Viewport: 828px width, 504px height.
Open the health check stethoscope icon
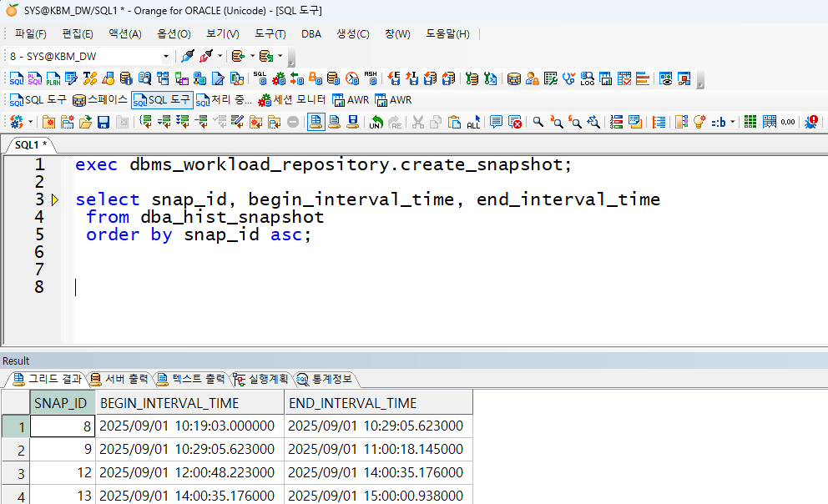coord(568,79)
